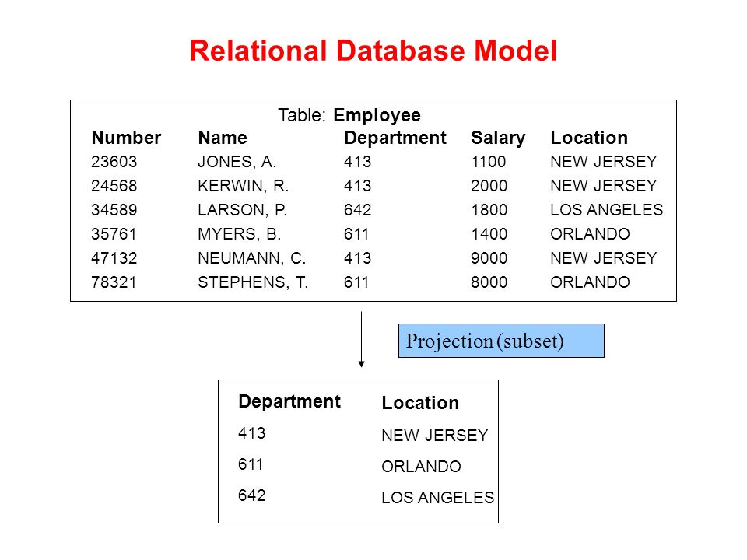Image resolution: width=747 pixels, height=560 pixels.
Task: Select ORLANDO in the projection table
Action: coord(422,467)
